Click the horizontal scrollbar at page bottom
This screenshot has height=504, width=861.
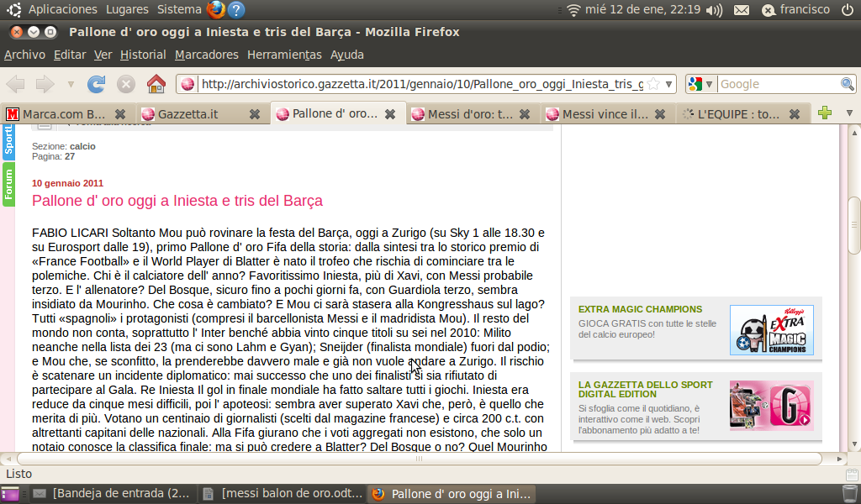420,459
